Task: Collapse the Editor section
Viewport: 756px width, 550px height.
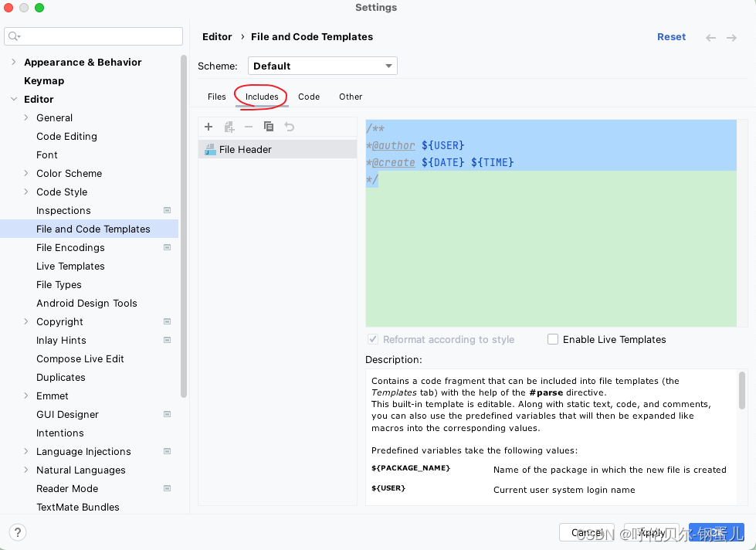Action: (x=13, y=100)
